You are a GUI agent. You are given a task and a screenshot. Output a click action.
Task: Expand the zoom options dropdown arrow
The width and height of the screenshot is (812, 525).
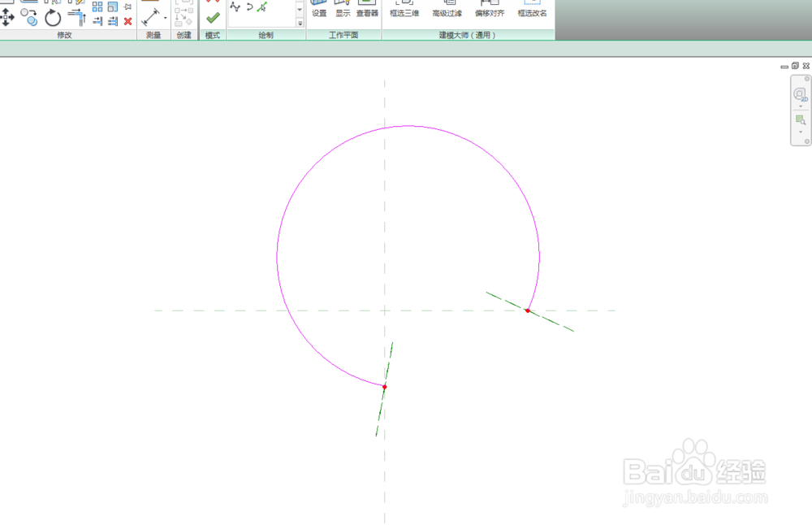pos(801,132)
